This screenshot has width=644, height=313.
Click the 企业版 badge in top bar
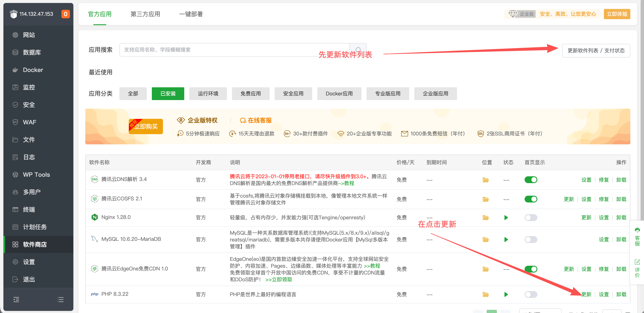point(522,14)
